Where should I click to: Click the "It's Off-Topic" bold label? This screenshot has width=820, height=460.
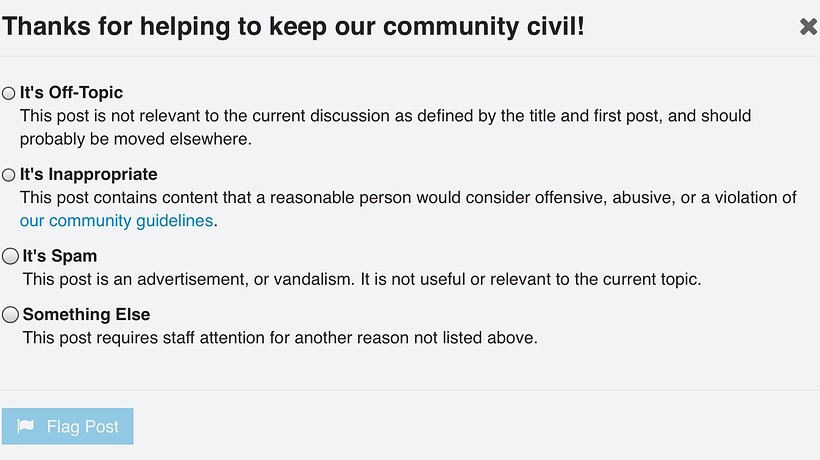[x=71, y=92]
